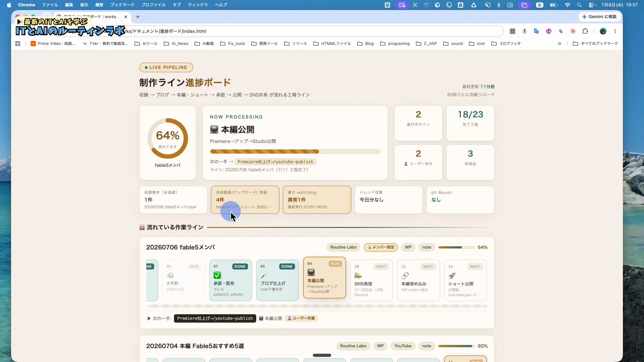
Task: Click the 92% progress bar of Fable5おすすめ5選
Action: [x=457, y=346]
